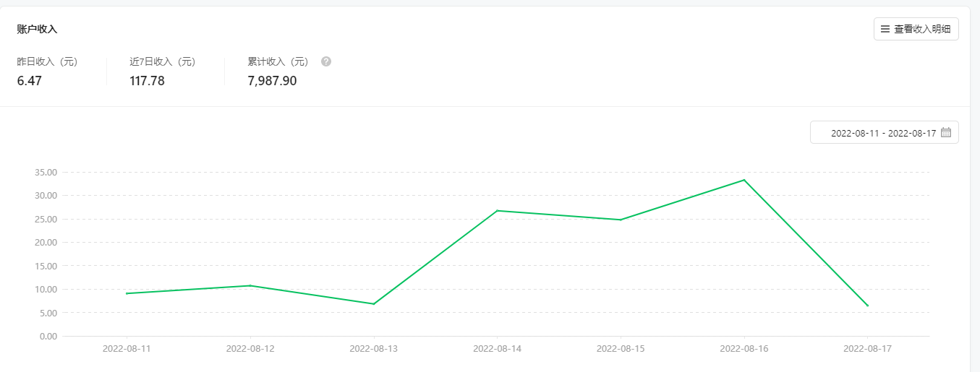Click the calendar icon in date range field

[946, 133]
